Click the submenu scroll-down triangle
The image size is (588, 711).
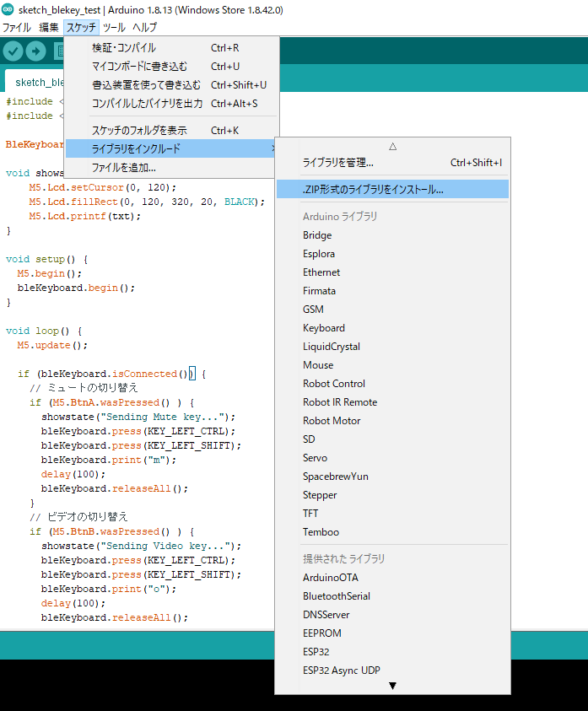[393, 686]
